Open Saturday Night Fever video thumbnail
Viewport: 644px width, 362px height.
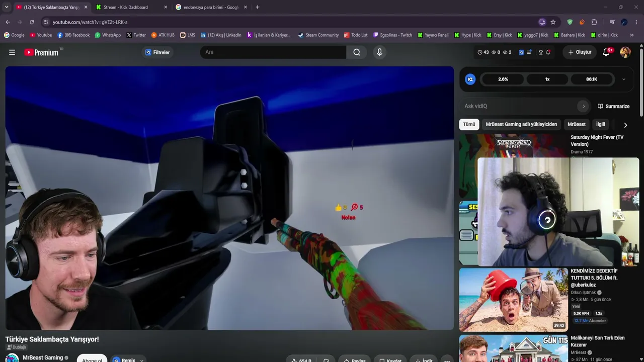tap(513, 146)
